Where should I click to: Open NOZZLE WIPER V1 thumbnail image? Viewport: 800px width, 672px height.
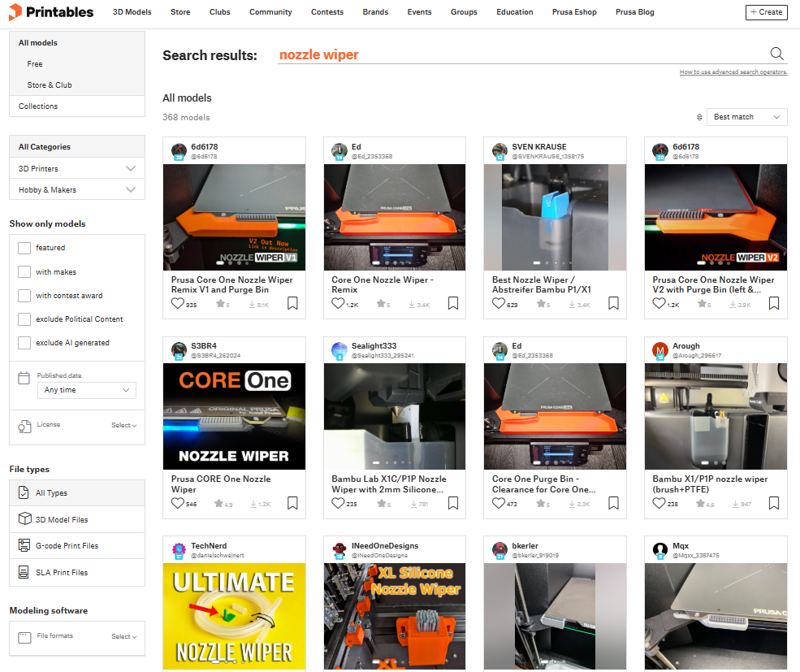point(234,217)
